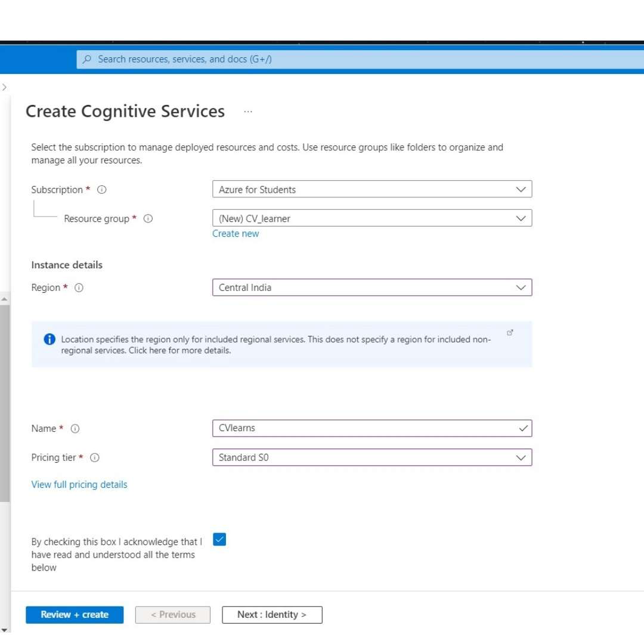Open View full pricing details link

(x=79, y=485)
